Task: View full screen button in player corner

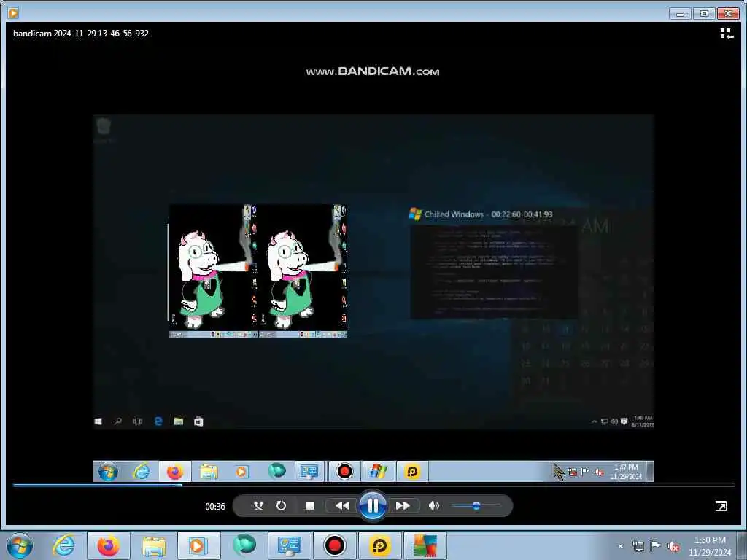Action: 721,506
